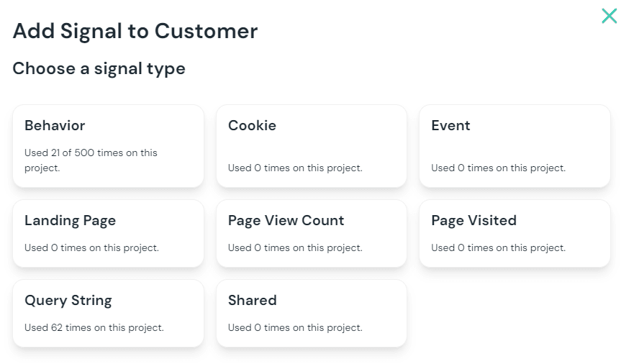The height and width of the screenshot is (364, 621).
Task: Click the usage text under Page View Count
Action: point(295,247)
